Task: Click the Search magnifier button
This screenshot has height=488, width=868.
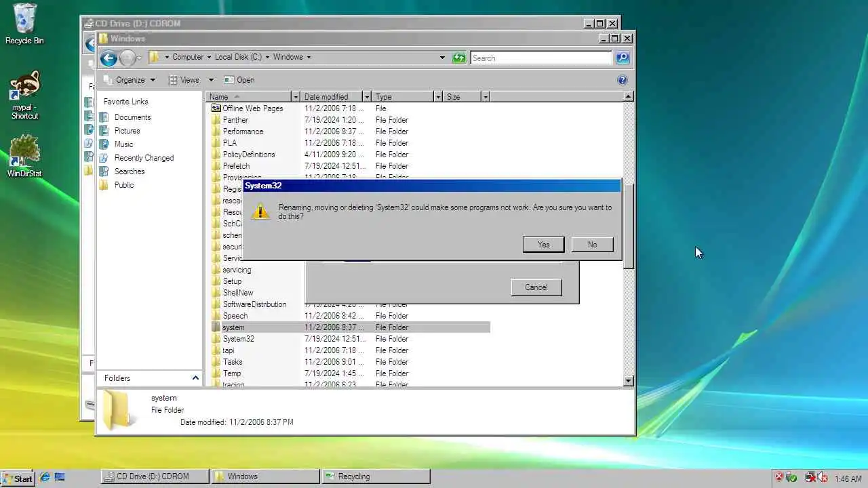Action: (x=623, y=58)
